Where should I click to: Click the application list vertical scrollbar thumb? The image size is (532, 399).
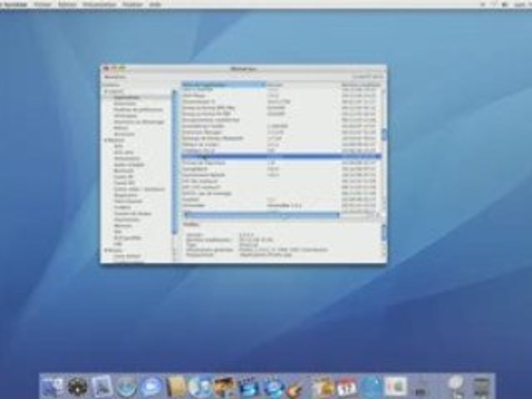384,134
